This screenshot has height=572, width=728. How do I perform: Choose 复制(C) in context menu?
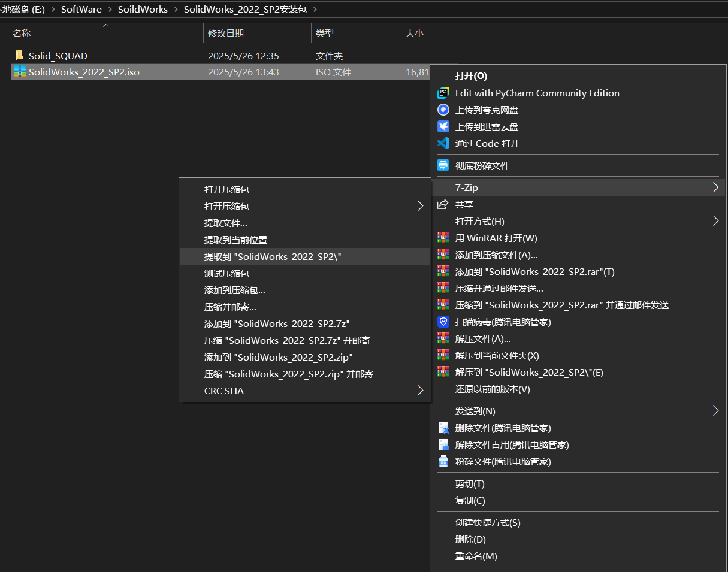(578, 500)
